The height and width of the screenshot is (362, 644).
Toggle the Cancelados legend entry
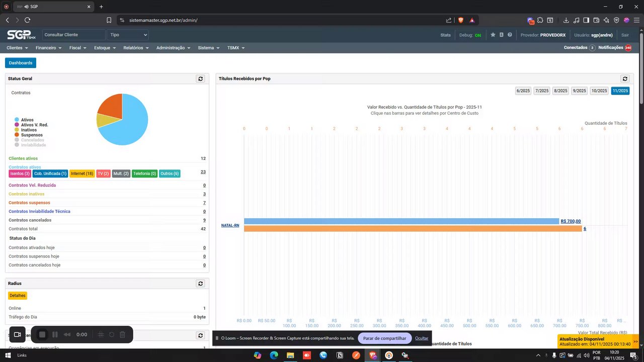point(29,140)
